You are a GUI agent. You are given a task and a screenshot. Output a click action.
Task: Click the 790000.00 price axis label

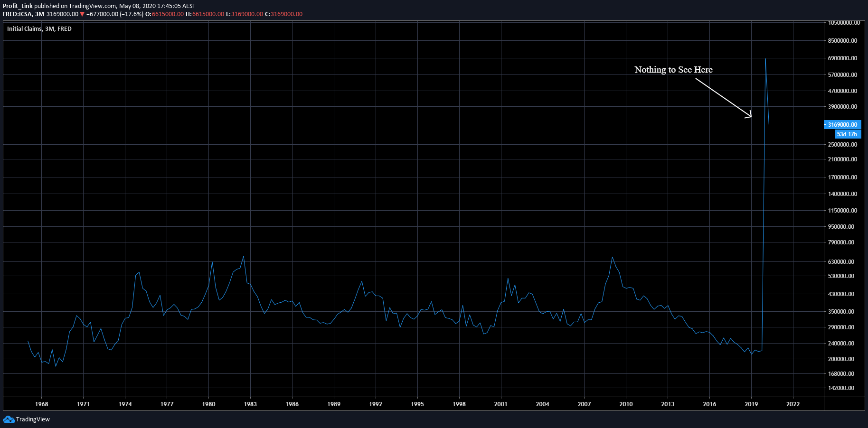point(841,242)
